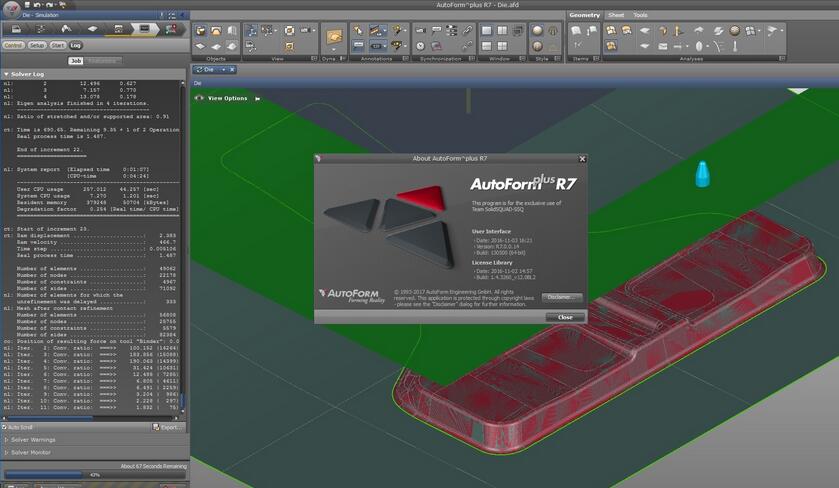Click the highlighted lower-left Analyses icon
Image resolution: width=839 pixels, height=488 pixels.
click(611, 46)
